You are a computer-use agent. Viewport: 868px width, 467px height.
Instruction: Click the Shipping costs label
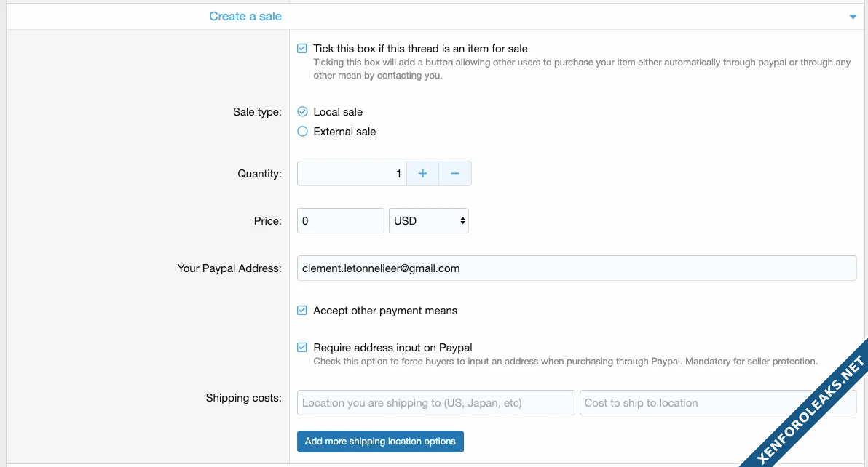click(x=243, y=398)
